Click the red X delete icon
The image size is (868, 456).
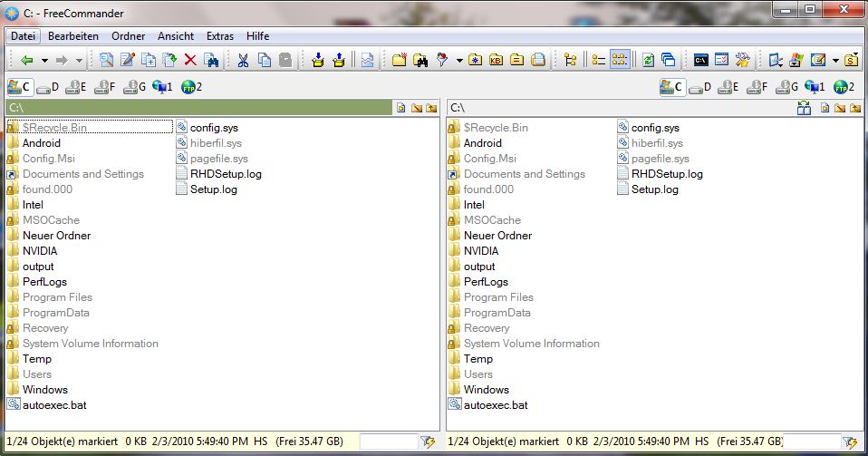click(190, 60)
